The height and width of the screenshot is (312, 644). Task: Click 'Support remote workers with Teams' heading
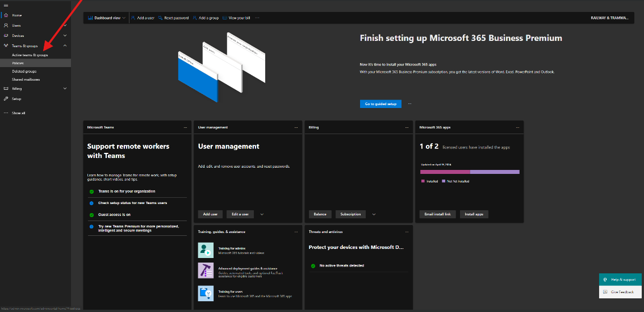pyautogui.click(x=128, y=151)
